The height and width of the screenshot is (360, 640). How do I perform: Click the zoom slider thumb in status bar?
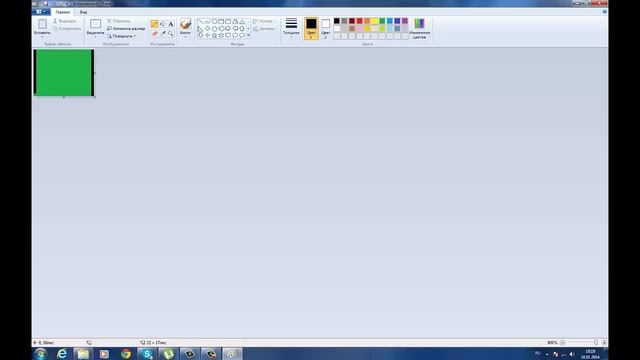coord(596,342)
